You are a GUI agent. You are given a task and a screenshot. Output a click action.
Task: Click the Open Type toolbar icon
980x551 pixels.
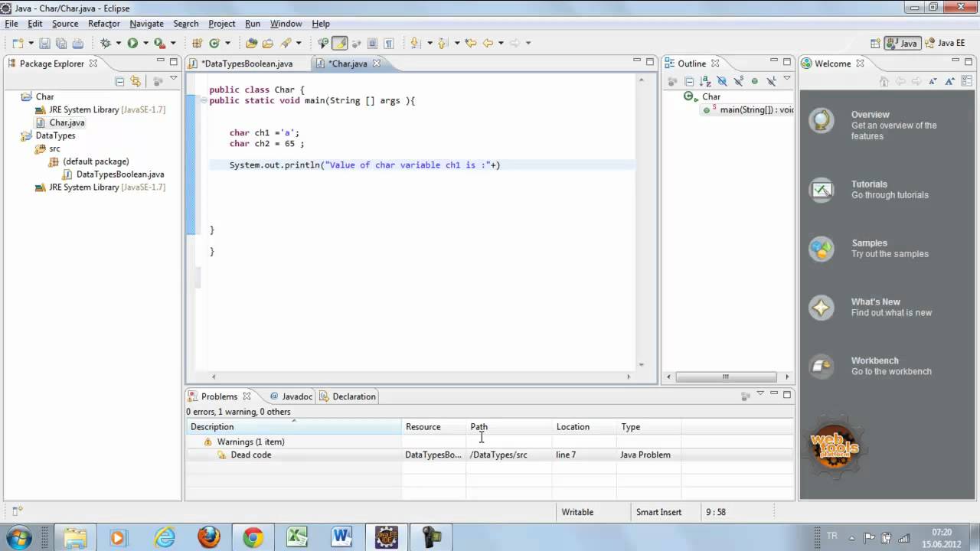point(251,44)
